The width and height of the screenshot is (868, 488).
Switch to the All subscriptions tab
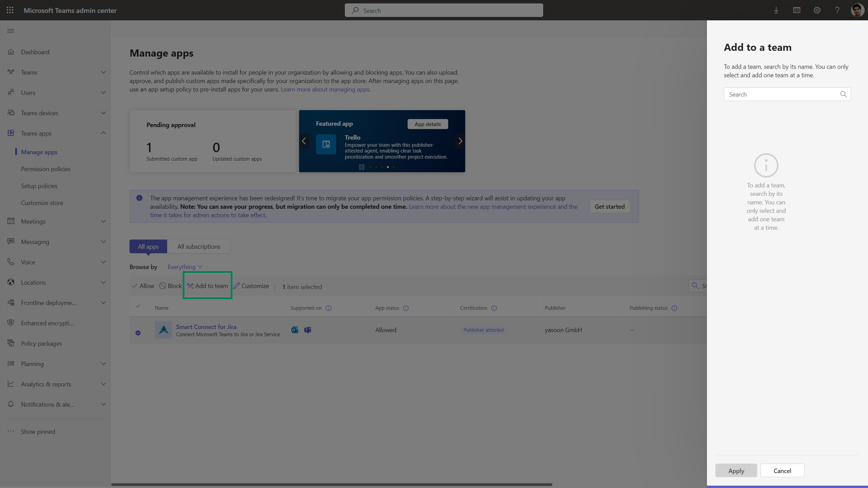(x=199, y=246)
